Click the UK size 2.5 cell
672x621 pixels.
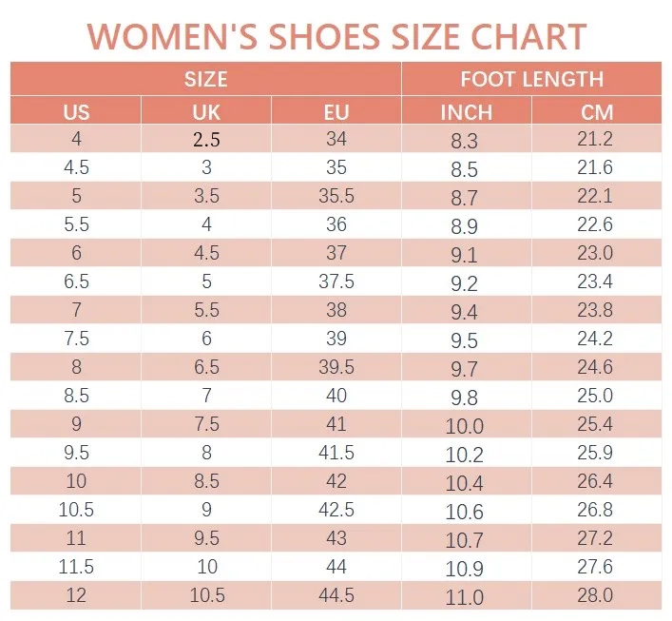coord(206,140)
